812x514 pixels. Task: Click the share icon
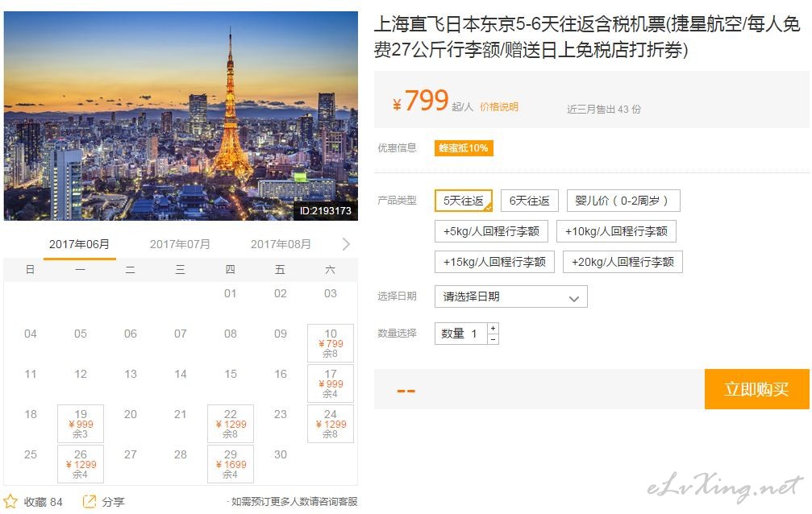click(x=89, y=502)
